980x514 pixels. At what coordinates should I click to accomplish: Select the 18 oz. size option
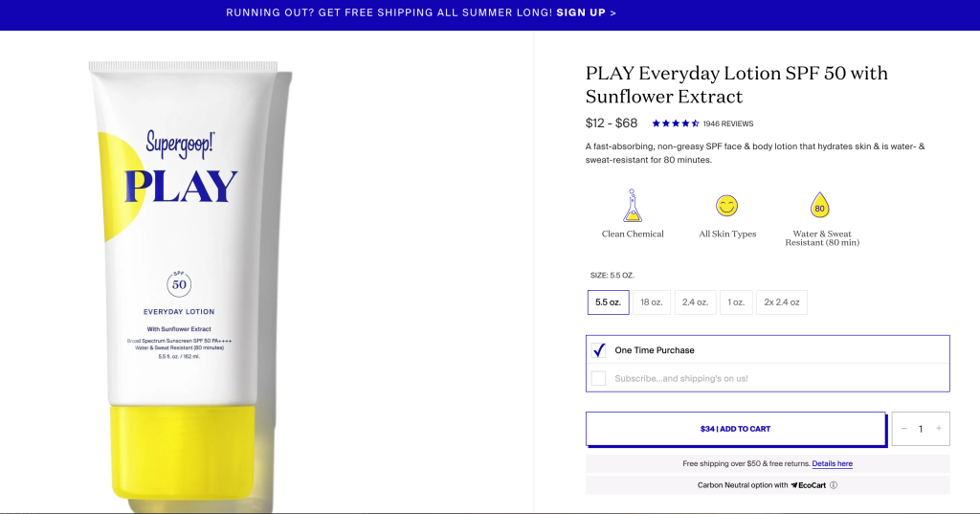coord(651,302)
